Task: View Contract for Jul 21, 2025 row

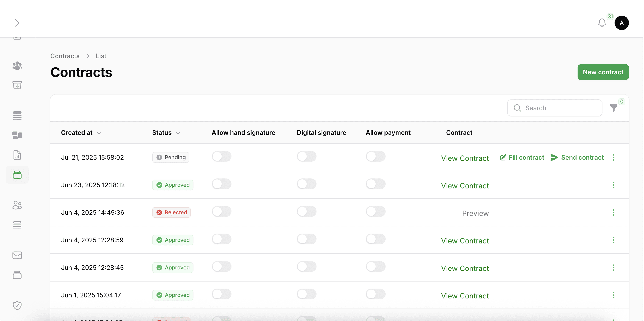Action: pos(465,158)
